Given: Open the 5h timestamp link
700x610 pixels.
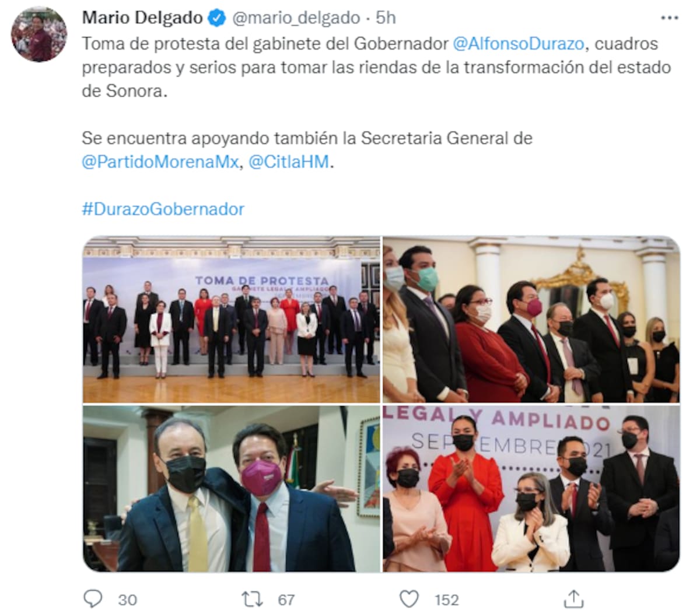Looking at the screenshot, I should [x=386, y=18].
